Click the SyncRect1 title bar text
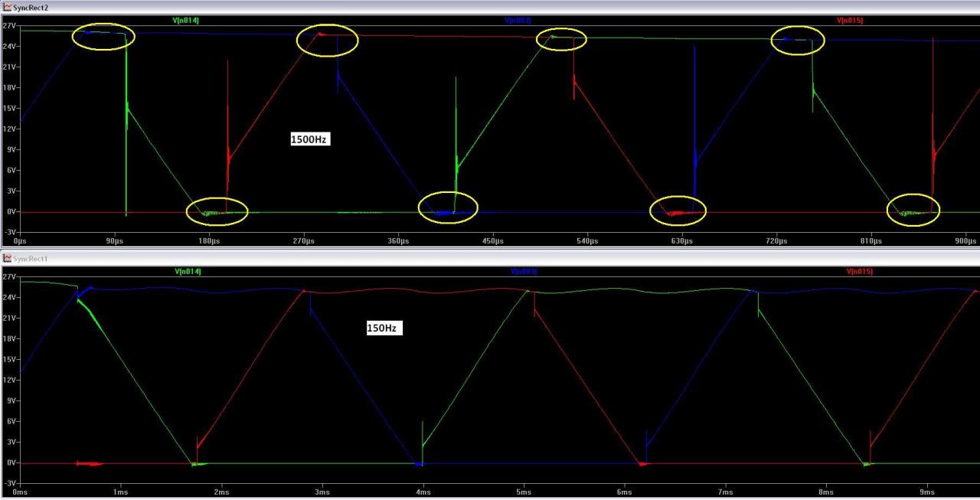This screenshot has width=980, height=500. [31, 258]
